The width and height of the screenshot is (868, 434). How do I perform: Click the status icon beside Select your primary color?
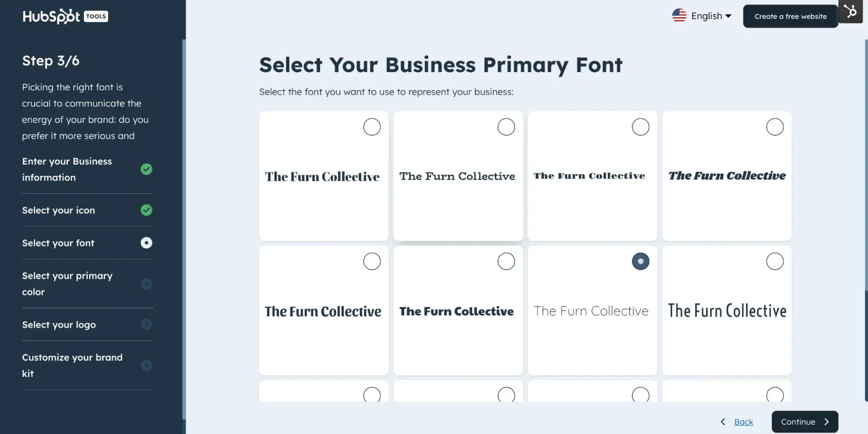point(146,284)
